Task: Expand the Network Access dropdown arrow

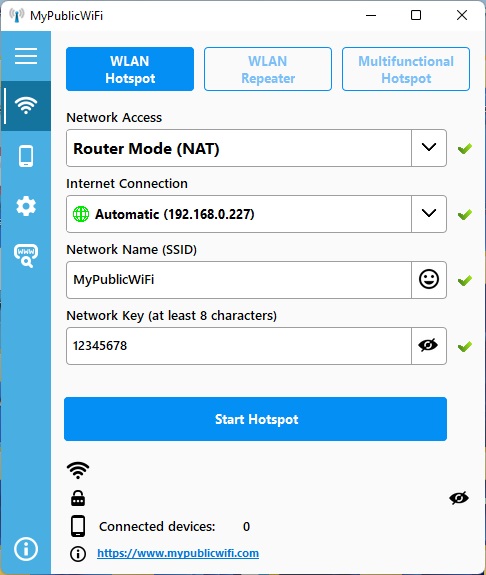Action: (x=429, y=148)
